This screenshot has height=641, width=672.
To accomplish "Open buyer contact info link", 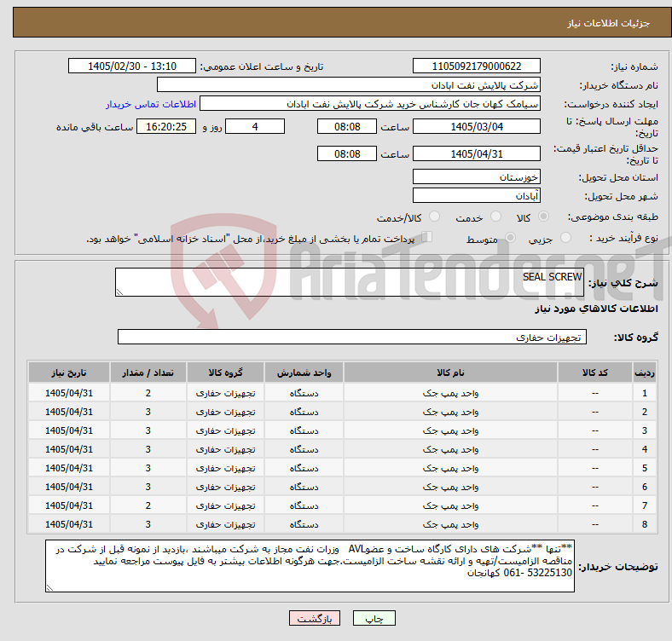I will pos(151,104).
